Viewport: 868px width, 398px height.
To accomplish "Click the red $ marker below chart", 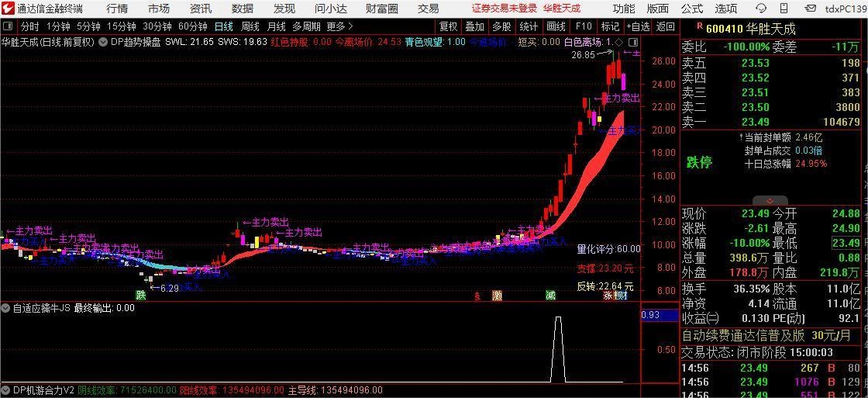I will (477, 296).
